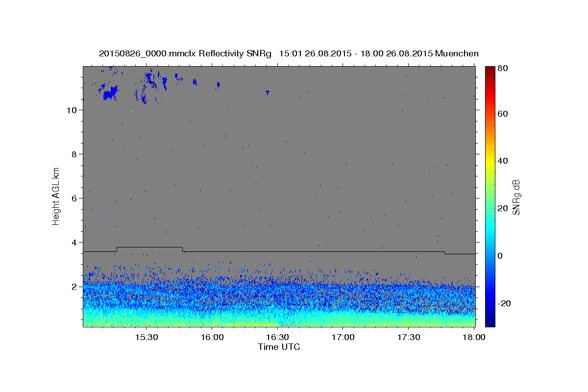Click the height tick label 6
This screenshot has width=588, height=392.
click(x=74, y=198)
